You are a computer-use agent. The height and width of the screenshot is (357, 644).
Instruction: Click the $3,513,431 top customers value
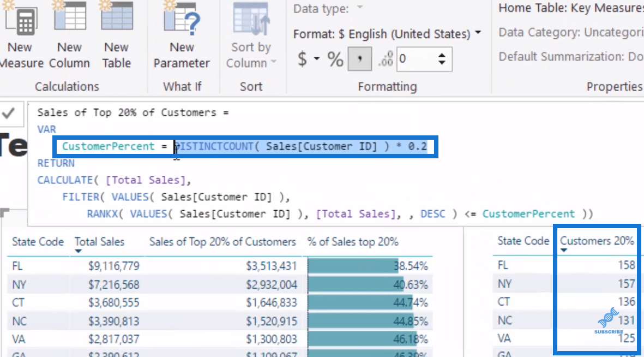tap(271, 266)
